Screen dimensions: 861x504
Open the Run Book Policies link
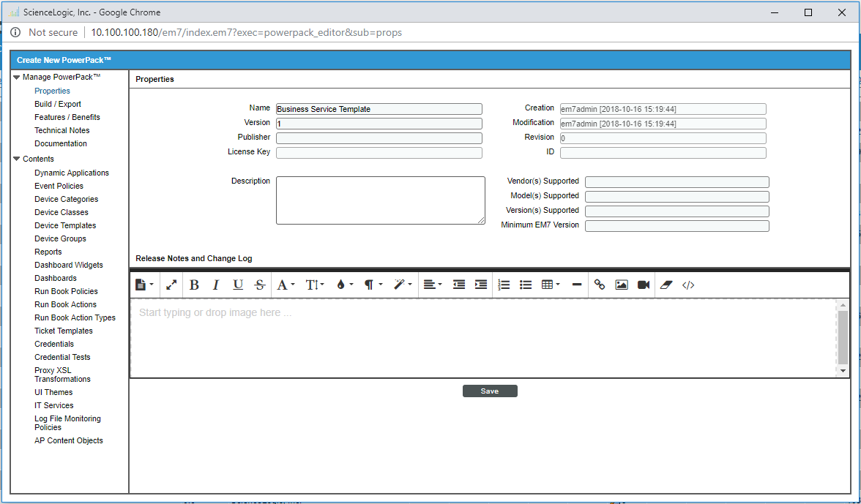tap(66, 291)
